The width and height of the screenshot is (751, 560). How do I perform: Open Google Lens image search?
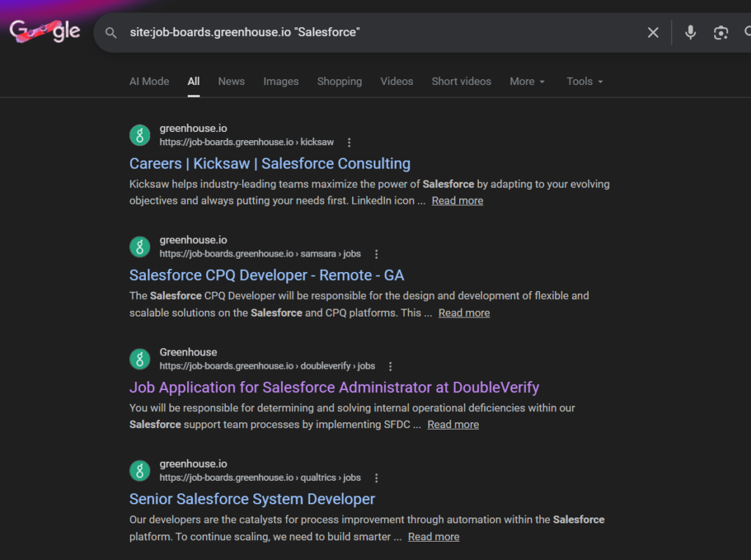pos(721,32)
